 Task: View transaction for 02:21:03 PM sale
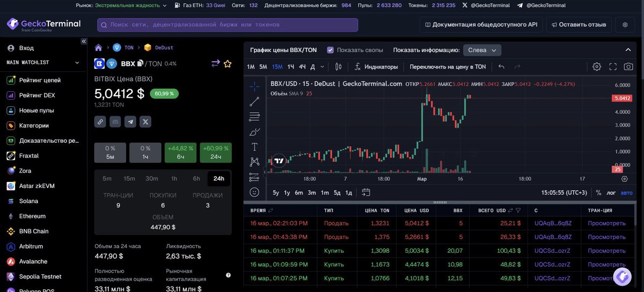click(x=606, y=223)
